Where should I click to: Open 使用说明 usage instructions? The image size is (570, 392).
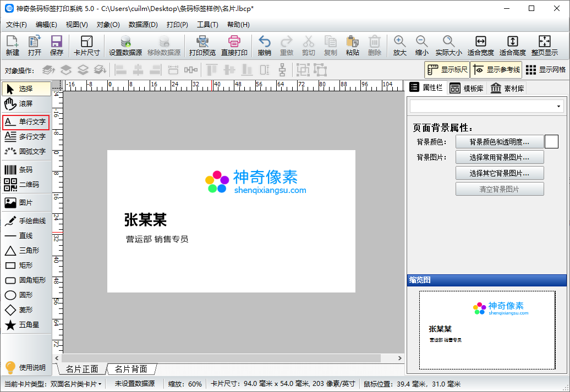pos(25,368)
